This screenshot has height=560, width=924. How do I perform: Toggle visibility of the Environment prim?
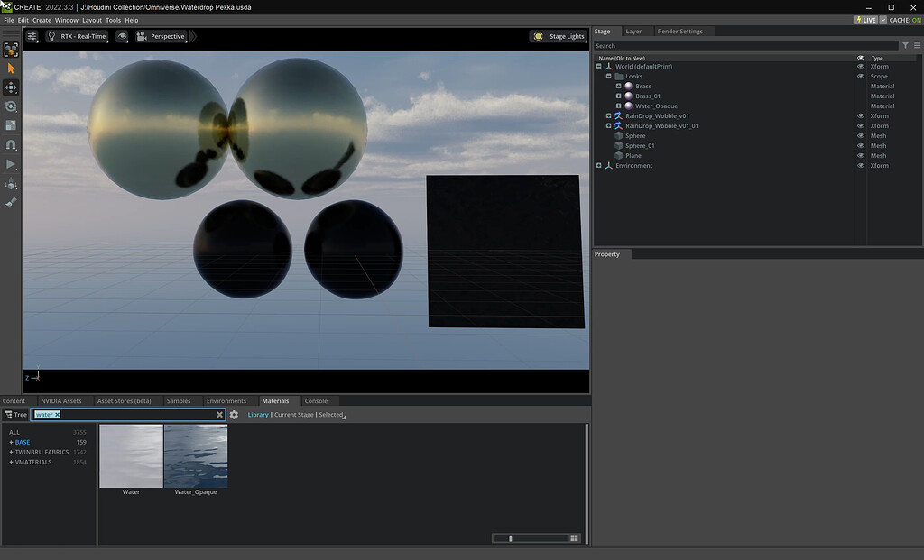(x=860, y=166)
